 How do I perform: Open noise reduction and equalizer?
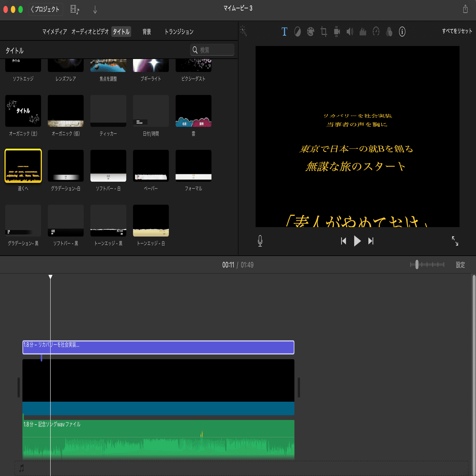(x=363, y=32)
